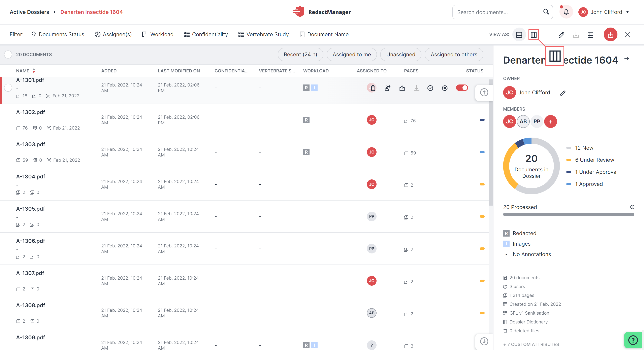
Task: Close the dossier view with X
Action: tap(627, 35)
